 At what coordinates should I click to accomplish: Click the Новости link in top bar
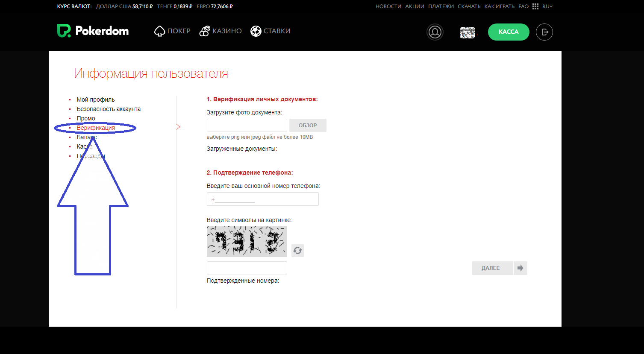tap(388, 6)
